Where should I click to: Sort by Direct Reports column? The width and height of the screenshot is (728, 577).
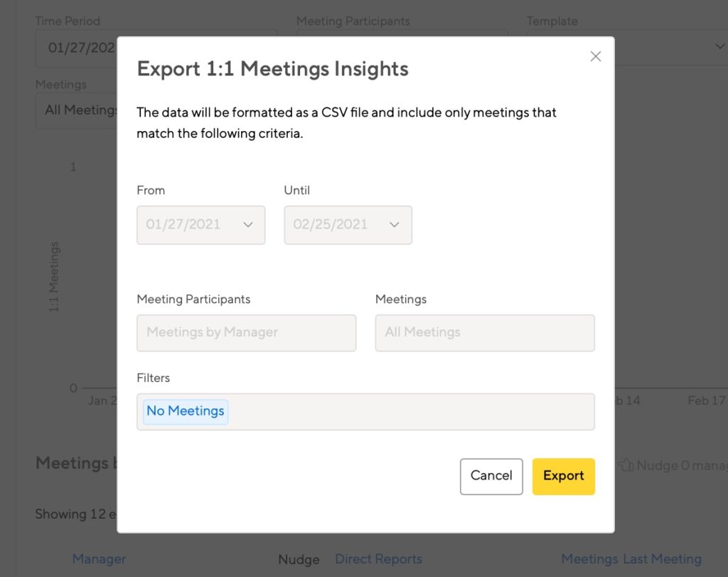pyautogui.click(x=378, y=559)
